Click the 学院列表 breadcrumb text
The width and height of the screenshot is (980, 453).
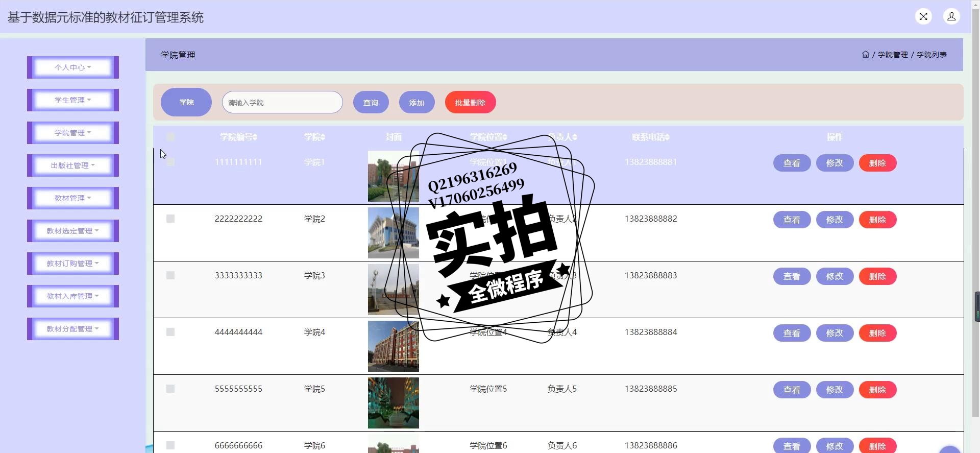[932, 55]
